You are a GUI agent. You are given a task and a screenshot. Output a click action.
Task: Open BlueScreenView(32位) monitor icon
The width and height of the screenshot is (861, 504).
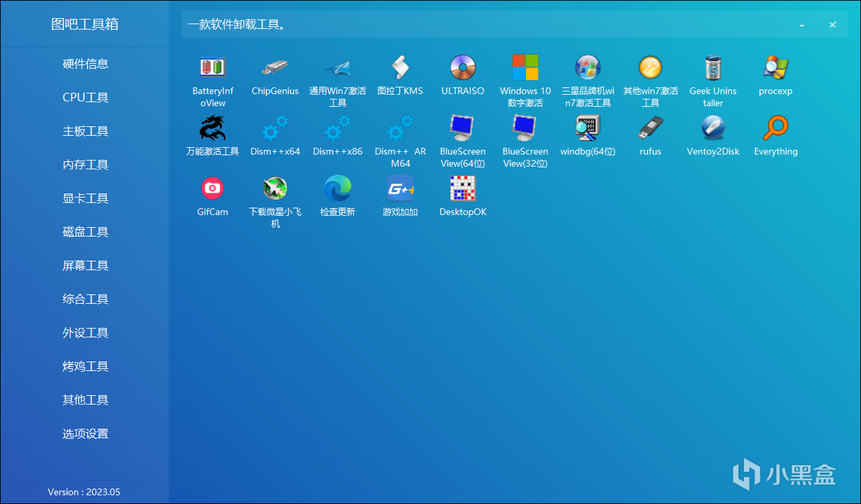pos(525,128)
